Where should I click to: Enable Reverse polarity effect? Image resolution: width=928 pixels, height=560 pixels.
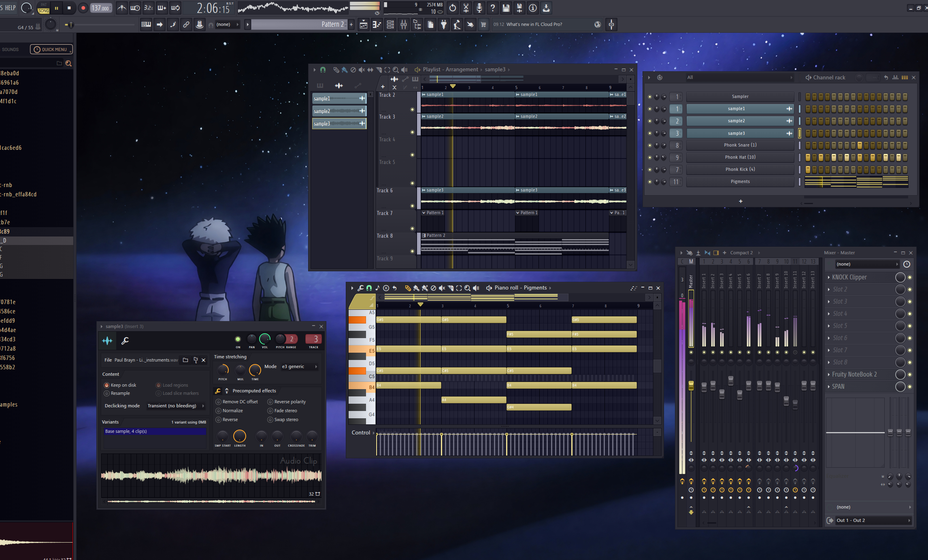(270, 402)
